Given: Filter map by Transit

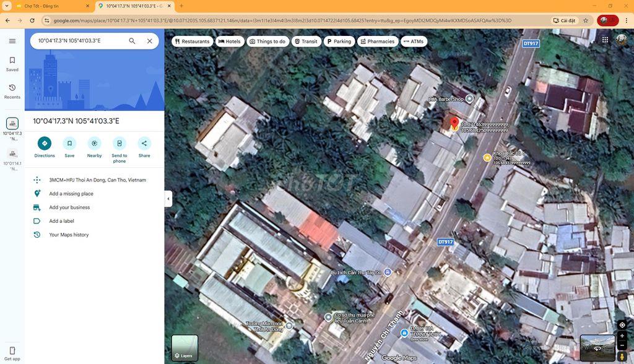Looking at the screenshot, I should pyautogui.click(x=306, y=41).
